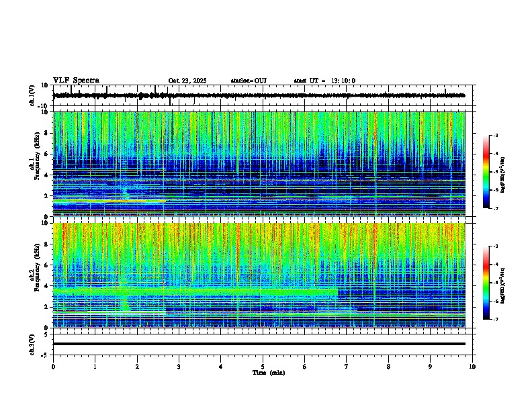Viewport: 532px width, 411px height.
Task: Click the ch.1 Frequency (kHz) axis label
Action: 34,156
